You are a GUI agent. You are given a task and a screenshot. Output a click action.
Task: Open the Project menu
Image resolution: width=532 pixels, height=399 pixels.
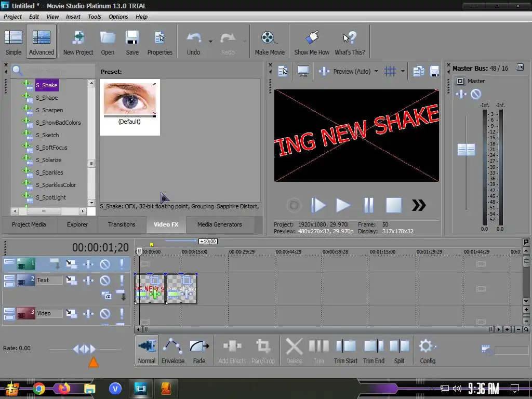coord(12,17)
